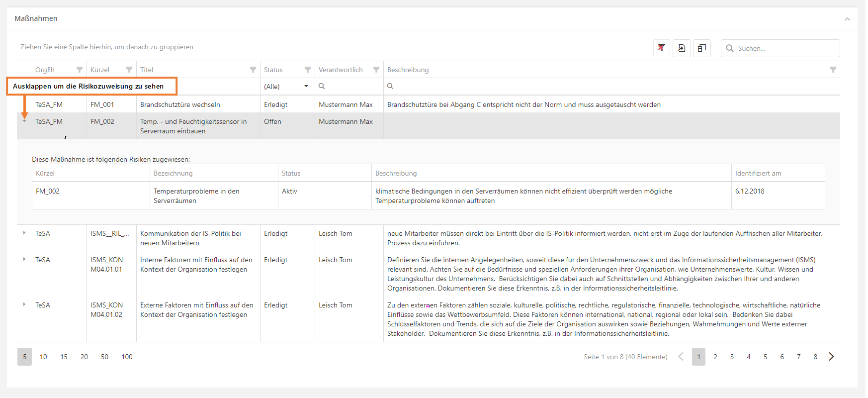The width and height of the screenshot is (868, 398).
Task: Open the filter funnel on the Status column
Action: [x=308, y=70]
